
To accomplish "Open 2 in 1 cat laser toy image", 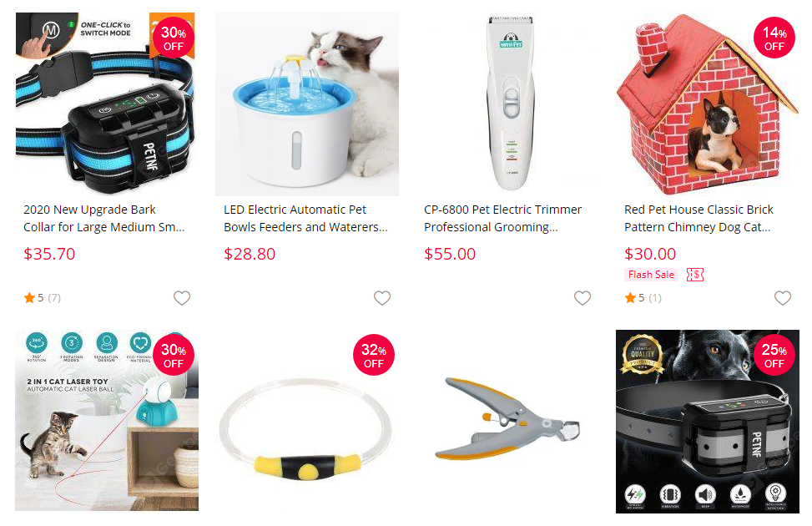I will (x=107, y=421).
